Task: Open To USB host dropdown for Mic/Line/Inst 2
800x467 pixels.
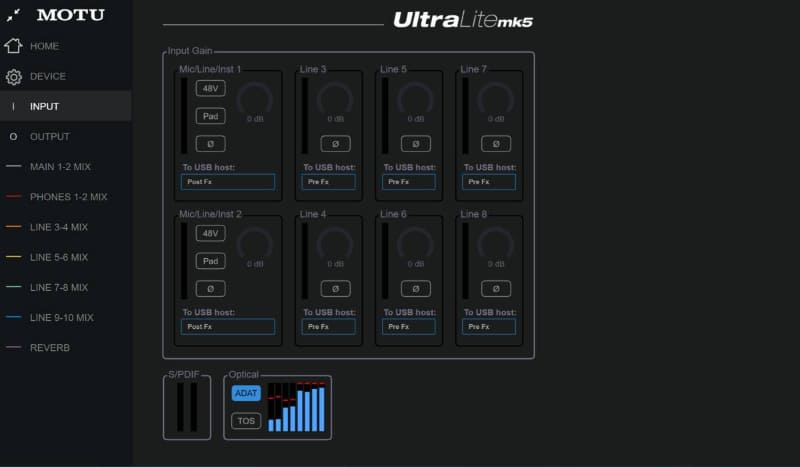Action: click(x=228, y=327)
